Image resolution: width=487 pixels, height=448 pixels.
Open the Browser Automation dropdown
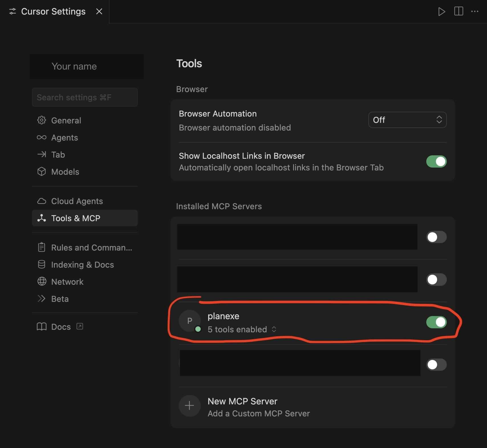point(407,120)
